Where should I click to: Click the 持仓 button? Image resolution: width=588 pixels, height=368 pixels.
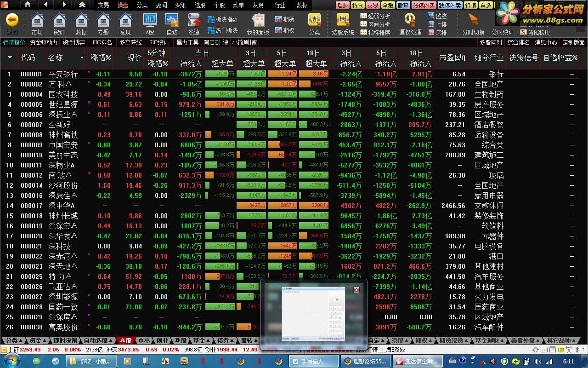[x=357, y=6]
